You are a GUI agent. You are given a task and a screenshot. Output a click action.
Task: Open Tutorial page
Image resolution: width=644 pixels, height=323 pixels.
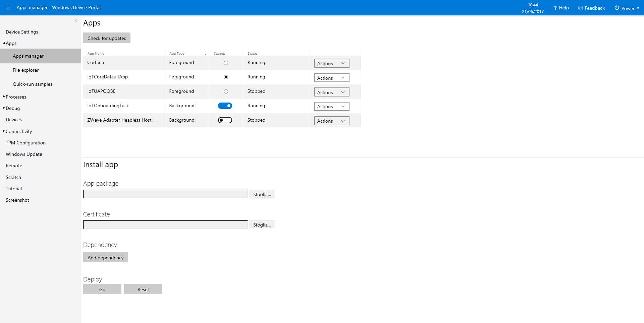14,189
